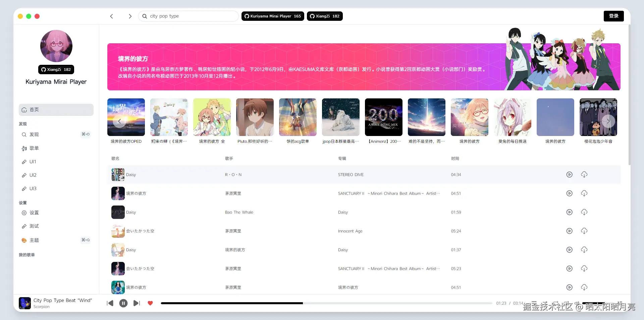
Task: Open the Kuriyama Mirai Player 165 GitHub badge
Action: [x=273, y=16]
